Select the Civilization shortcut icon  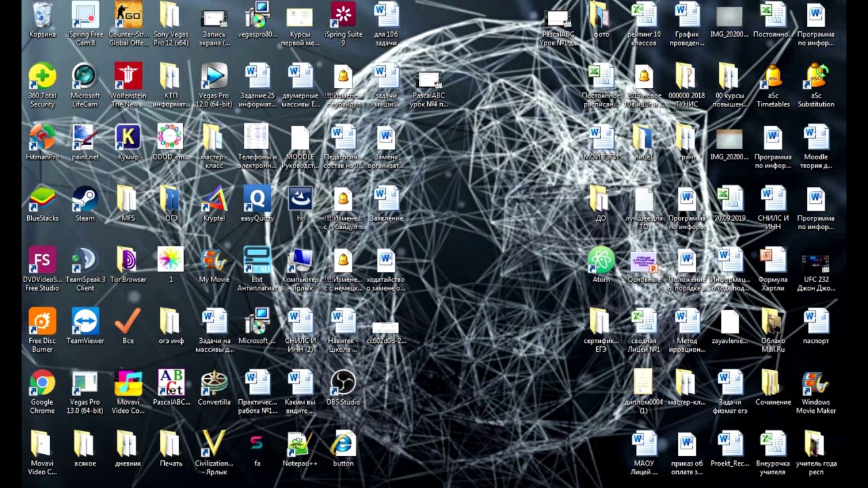pos(214,453)
